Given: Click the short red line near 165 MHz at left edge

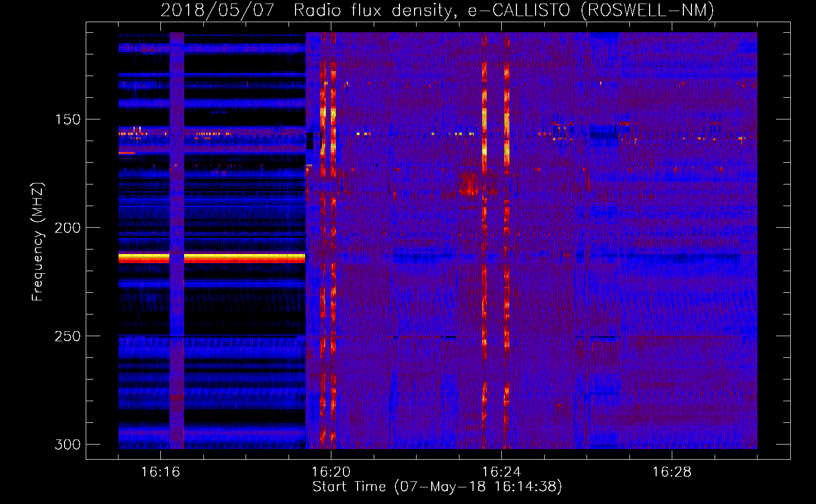Looking at the screenshot, I should [x=127, y=153].
